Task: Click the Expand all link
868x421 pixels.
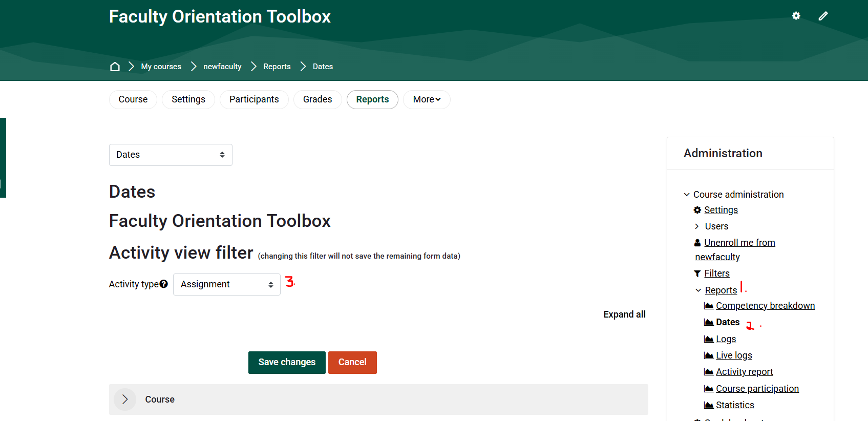Action: pyautogui.click(x=624, y=314)
